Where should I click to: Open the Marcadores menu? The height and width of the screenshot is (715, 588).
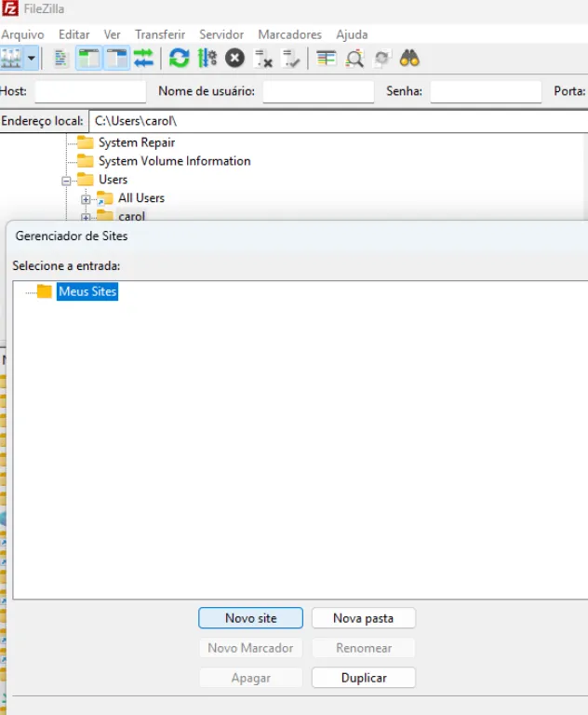(289, 34)
